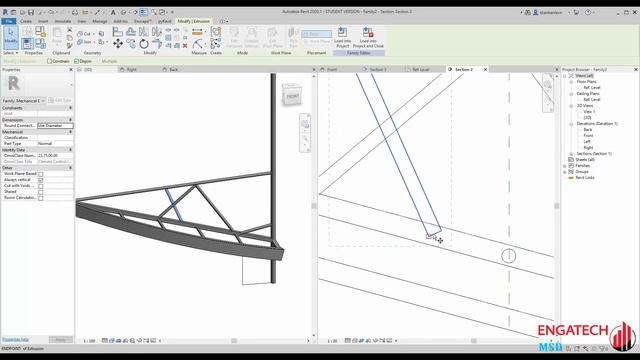Click the Family Types properties icon

(40, 43)
